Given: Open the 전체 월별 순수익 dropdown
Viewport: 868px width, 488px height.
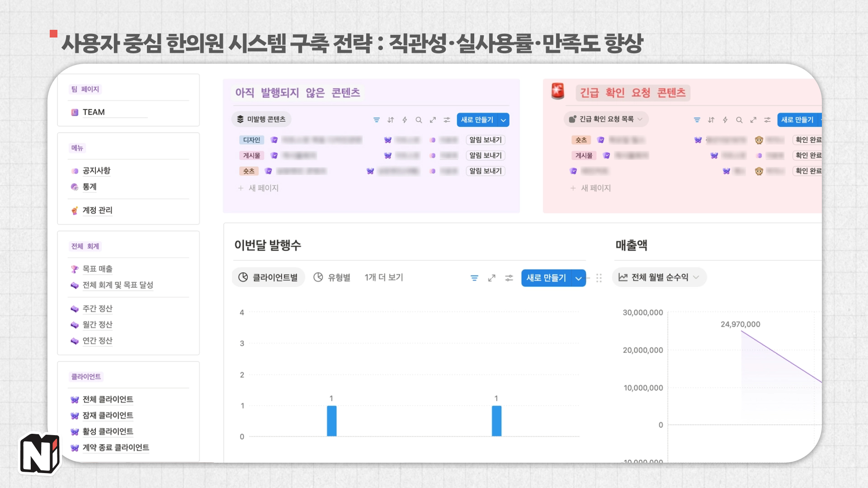Looking at the screenshot, I should coord(659,277).
